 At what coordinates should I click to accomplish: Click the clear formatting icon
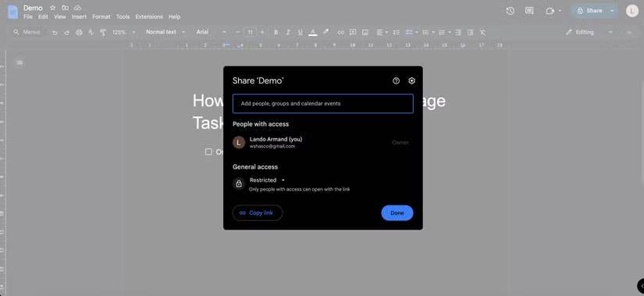coord(482,33)
